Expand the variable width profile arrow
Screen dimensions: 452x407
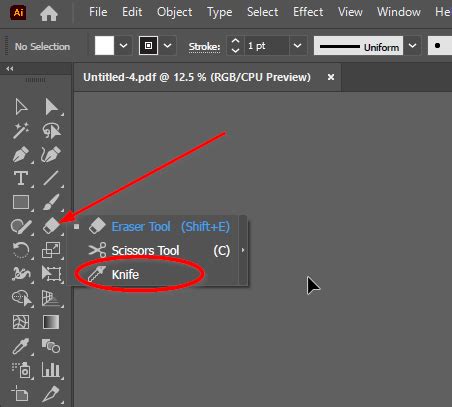tap(412, 46)
